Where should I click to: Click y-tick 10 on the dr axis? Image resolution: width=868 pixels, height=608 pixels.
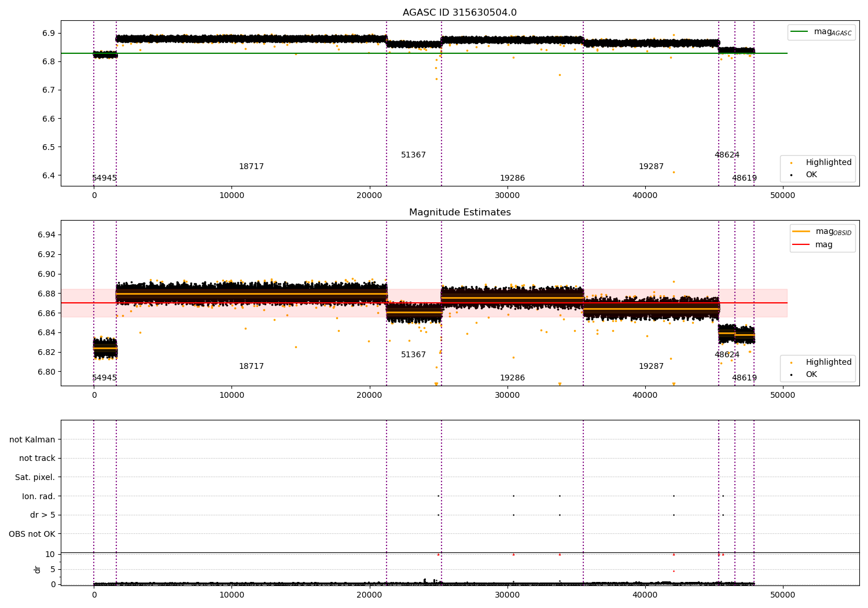pyautogui.click(x=50, y=554)
